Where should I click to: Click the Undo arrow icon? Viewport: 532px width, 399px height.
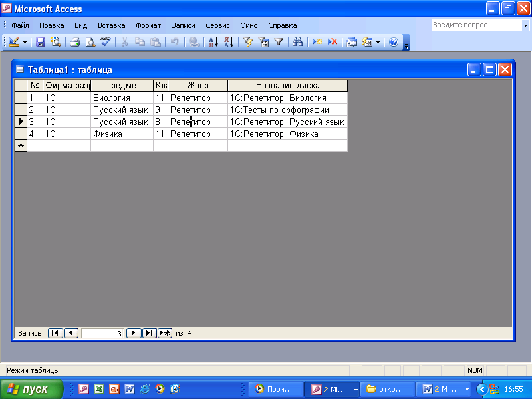click(175, 42)
